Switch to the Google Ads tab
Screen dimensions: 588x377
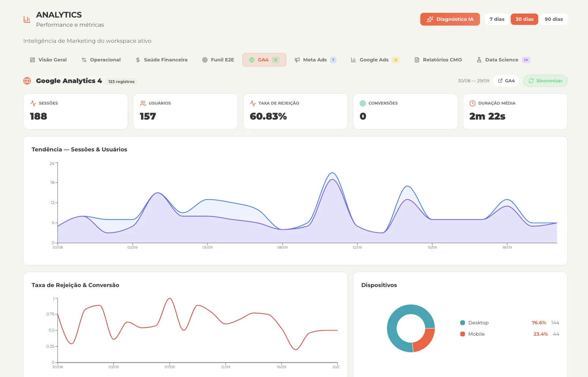coord(375,60)
